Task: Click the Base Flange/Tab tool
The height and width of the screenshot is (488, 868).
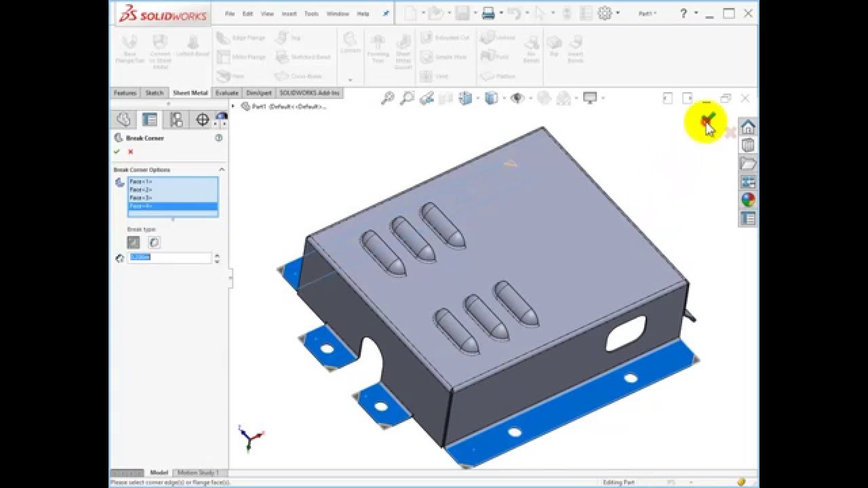Action: coord(129,50)
